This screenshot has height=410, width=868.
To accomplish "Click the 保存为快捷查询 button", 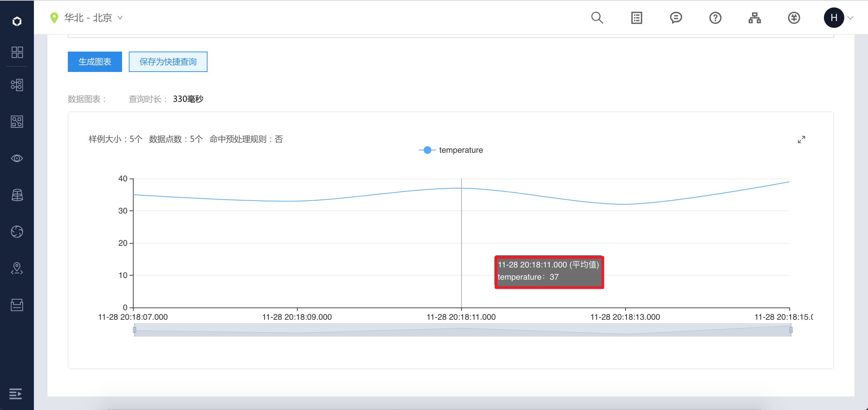I will [x=168, y=62].
